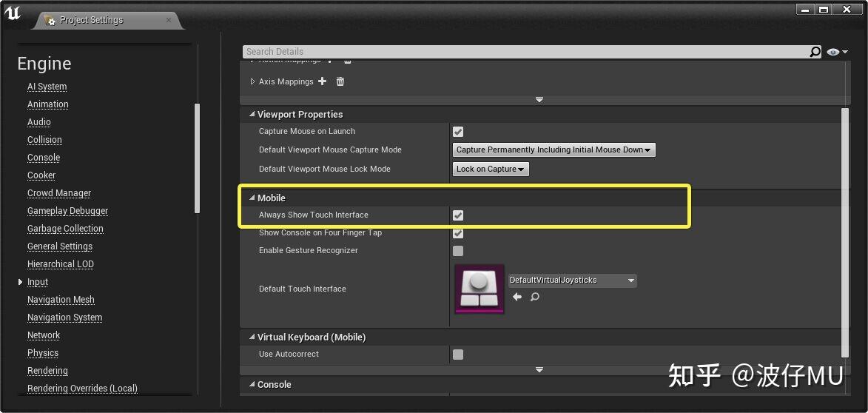The image size is (868, 413).
Task: Click the details panel vertical scrollbar
Action: [x=845, y=232]
